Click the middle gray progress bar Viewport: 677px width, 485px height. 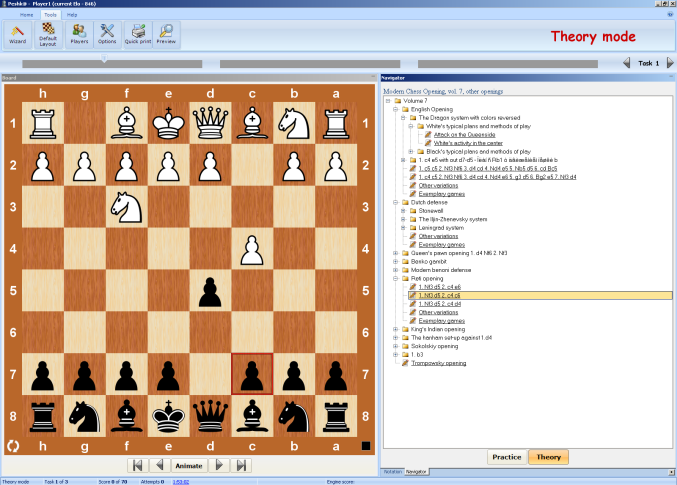(310, 64)
